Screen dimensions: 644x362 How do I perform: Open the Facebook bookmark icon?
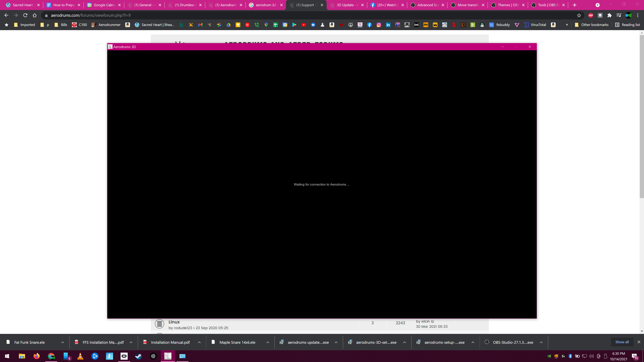click(x=369, y=25)
